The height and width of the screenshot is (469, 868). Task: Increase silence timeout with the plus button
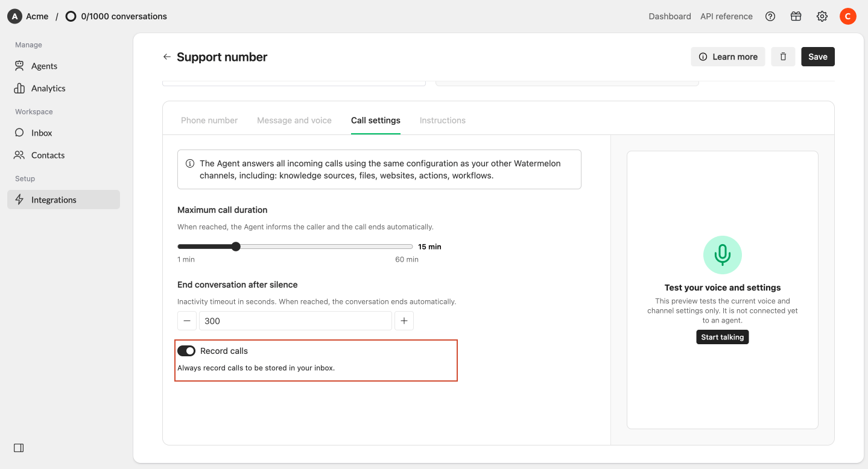tap(404, 321)
